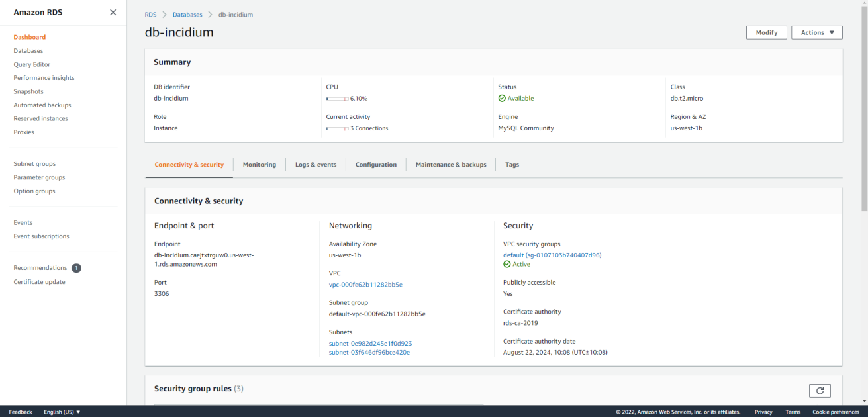
Task: Switch to the Connectivity & security tab
Action: [x=189, y=165]
